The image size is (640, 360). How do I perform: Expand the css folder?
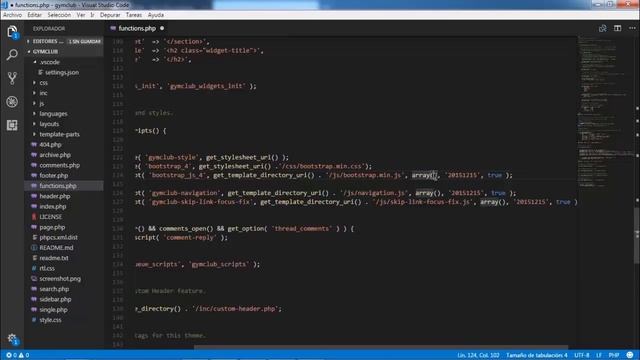click(64, 82)
